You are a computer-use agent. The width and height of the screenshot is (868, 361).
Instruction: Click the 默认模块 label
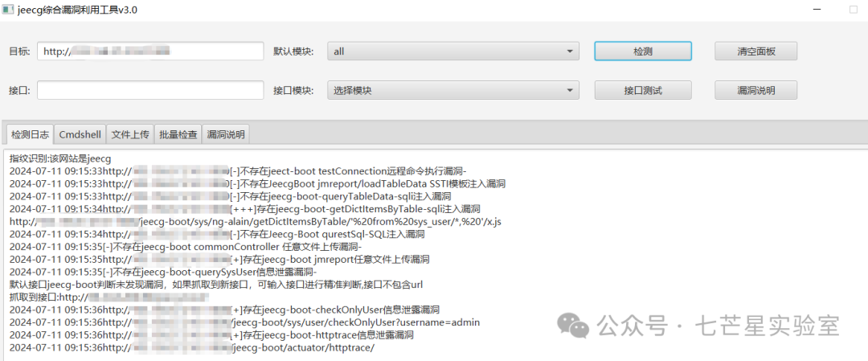[293, 51]
